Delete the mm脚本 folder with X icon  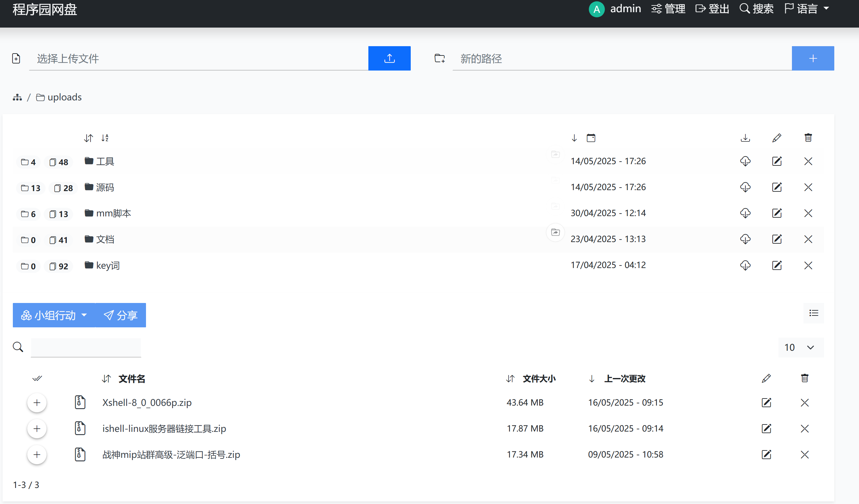[x=808, y=213]
